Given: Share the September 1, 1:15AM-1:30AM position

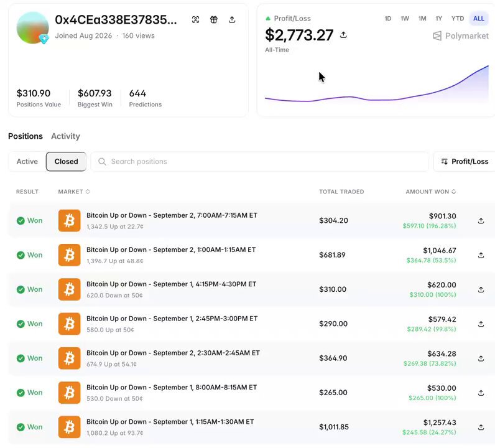Looking at the screenshot, I should 481,427.
